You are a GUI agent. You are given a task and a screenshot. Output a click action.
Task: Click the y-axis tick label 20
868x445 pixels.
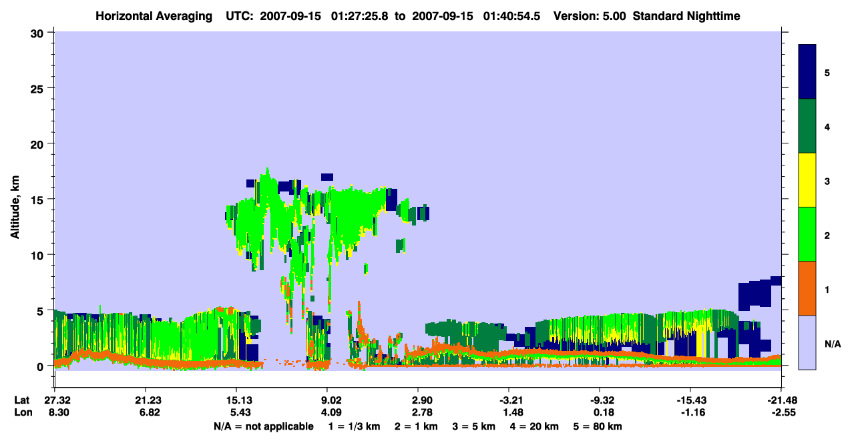(37, 143)
